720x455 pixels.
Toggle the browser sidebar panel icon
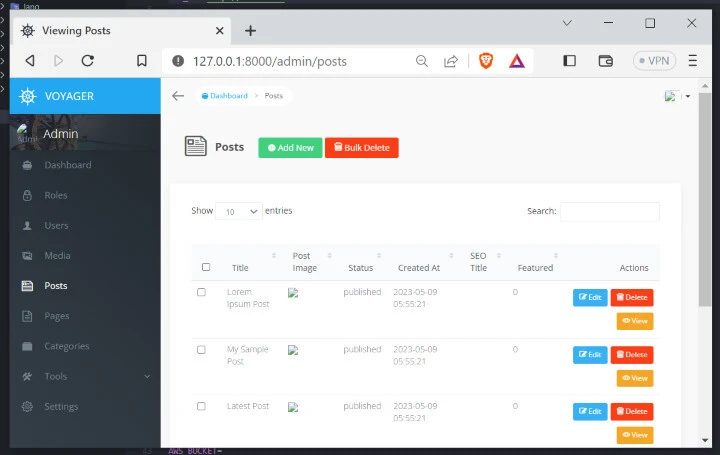pos(569,61)
